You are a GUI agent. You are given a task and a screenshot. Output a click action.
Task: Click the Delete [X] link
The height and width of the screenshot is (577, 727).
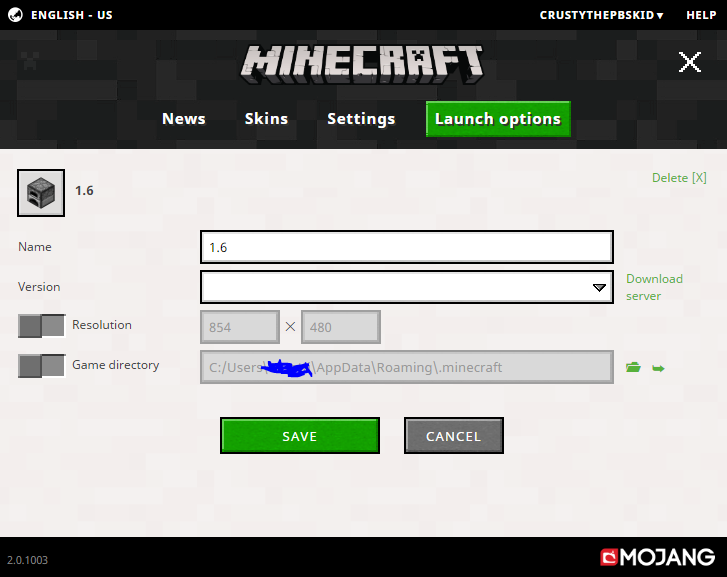coord(679,178)
